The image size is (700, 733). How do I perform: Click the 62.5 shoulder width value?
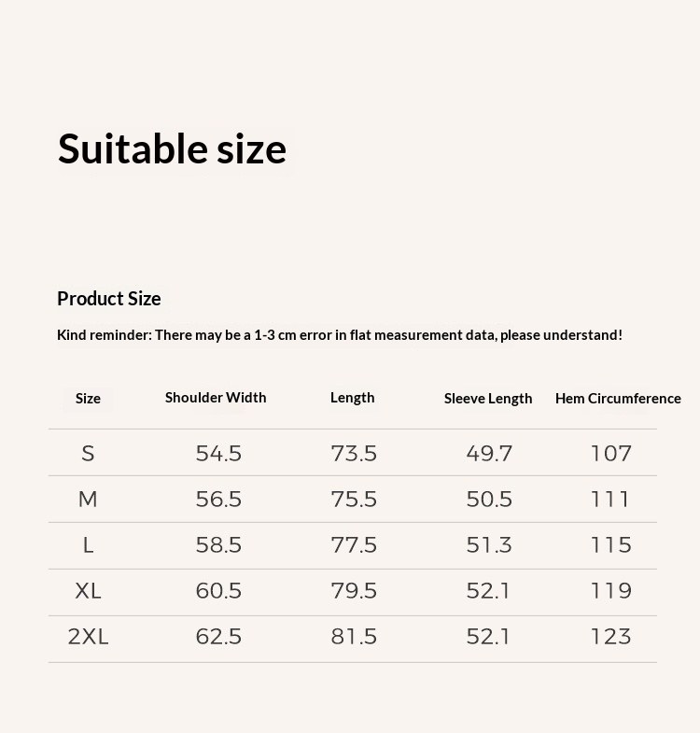tap(218, 637)
